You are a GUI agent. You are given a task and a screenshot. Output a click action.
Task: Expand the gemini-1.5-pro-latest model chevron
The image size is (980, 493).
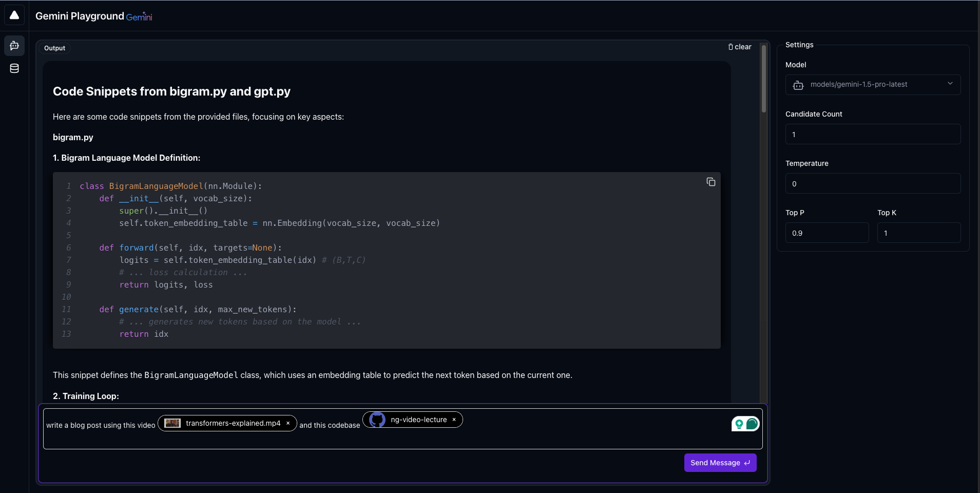950,84
